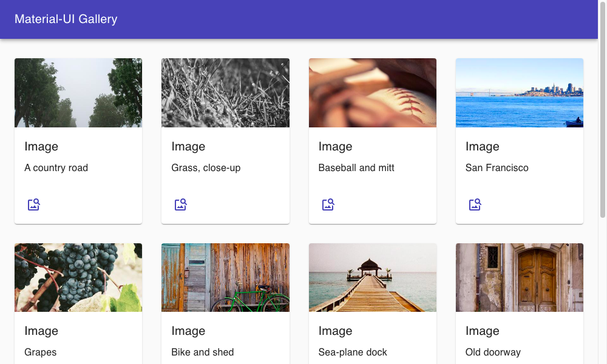Click the vertical page scrollbar
This screenshot has height=364, width=607.
tap(602, 121)
